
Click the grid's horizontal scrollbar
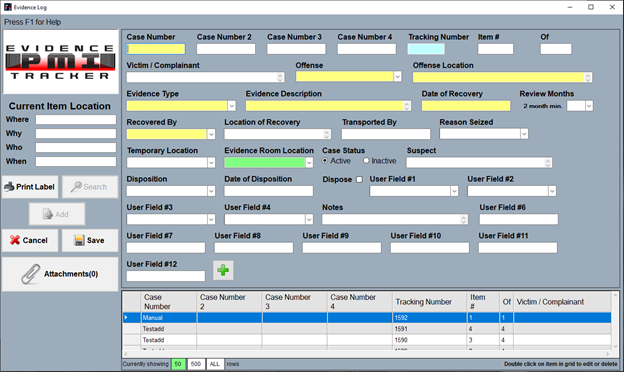(x=367, y=354)
